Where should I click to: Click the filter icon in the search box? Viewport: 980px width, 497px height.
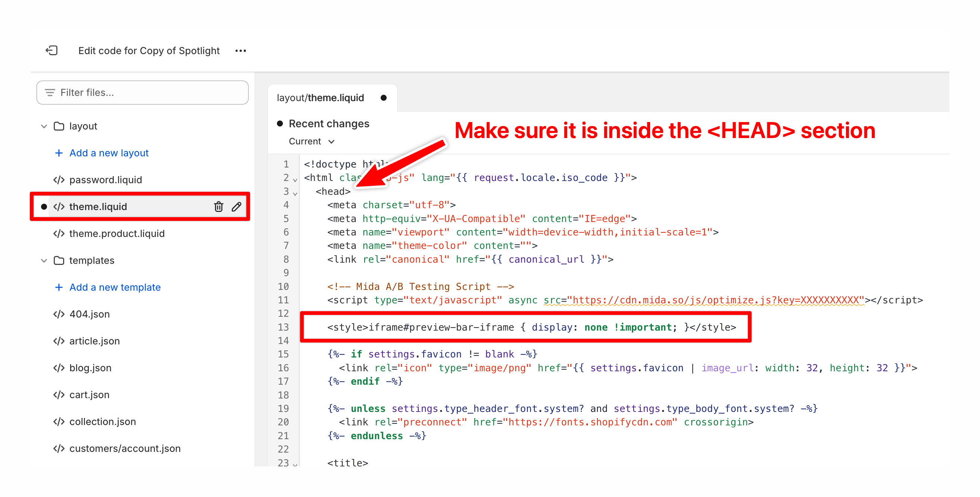click(50, 93)
